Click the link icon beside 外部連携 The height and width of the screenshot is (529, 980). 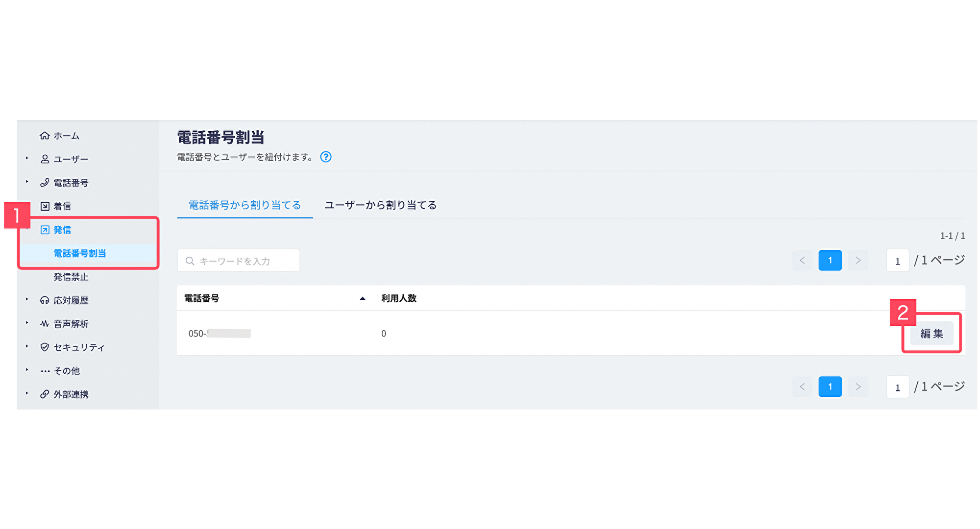click(45, 394)
